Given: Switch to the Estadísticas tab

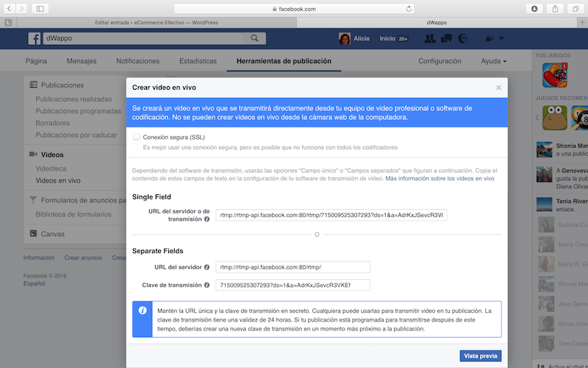Looking at the screenshot, I should [x=198, y=61].
